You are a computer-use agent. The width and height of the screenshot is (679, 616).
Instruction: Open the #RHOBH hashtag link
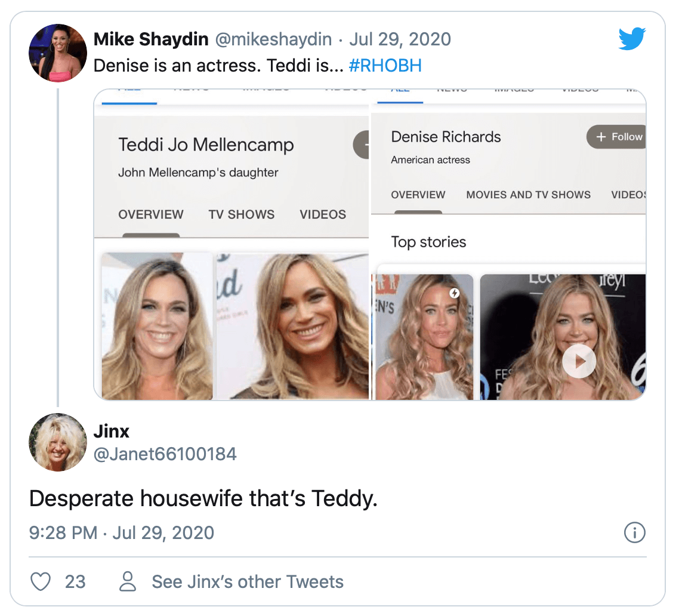[385, 66]
